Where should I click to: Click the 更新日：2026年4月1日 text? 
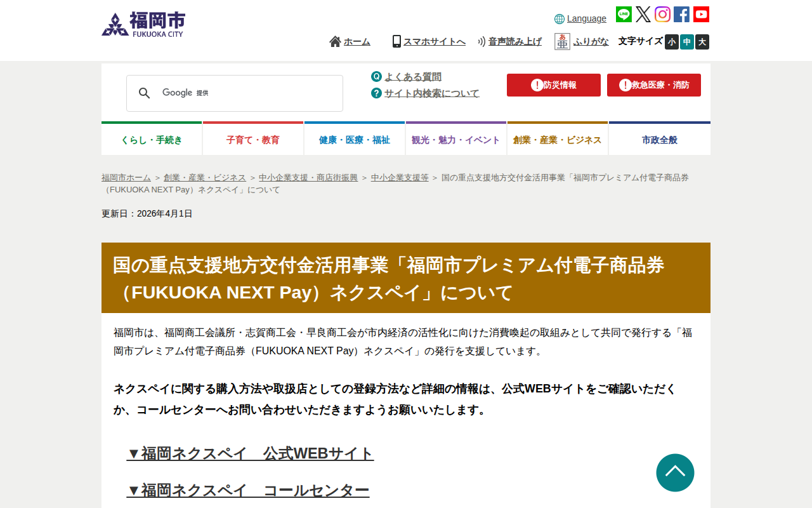tap(147, 214)
